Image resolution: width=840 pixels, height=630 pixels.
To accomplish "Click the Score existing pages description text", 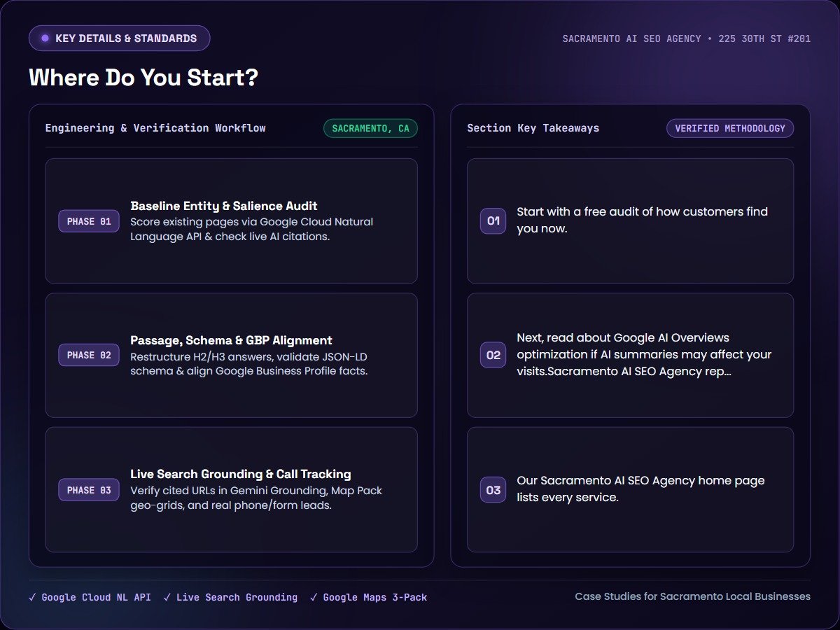I will (x=252, y=229).
